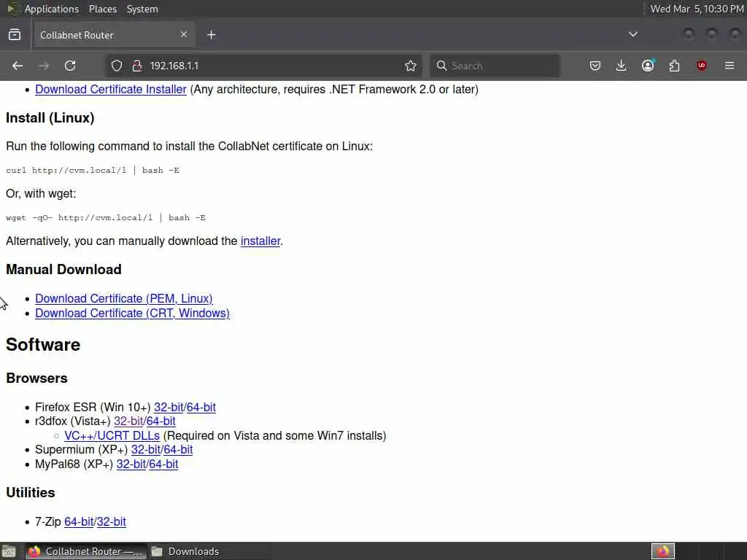Image resolution: width=747 pixels, height=560 pixels.
Task: Click r3dfox 32-bit download link
Action: click(x=128, y=421)
